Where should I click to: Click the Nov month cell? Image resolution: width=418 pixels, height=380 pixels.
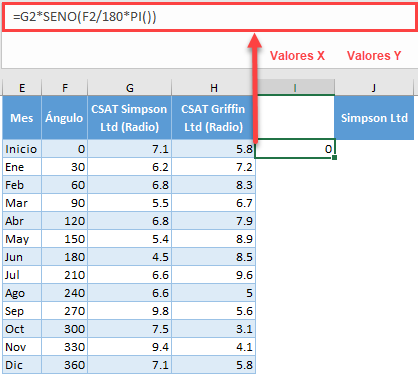(22, 347)
